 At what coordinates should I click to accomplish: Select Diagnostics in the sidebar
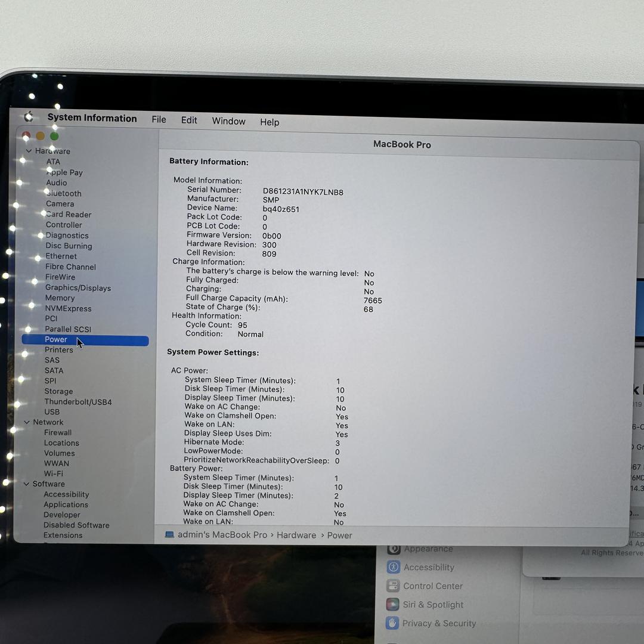(67, 236)
